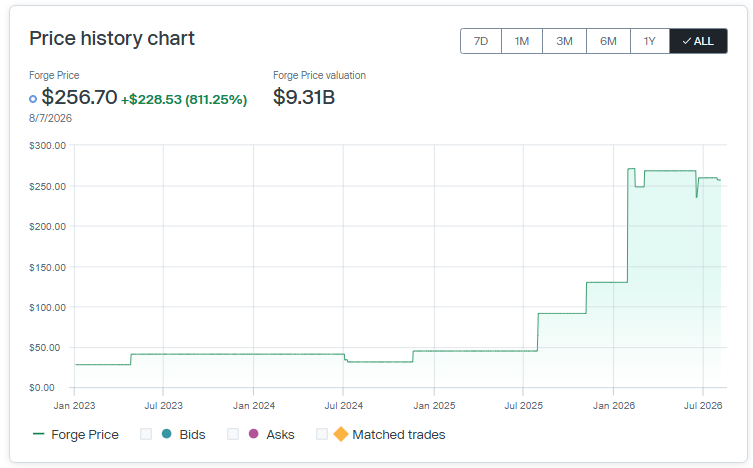Select the 7D time range tab
This screenshot has height=468, width=753.
coord(481,41)
